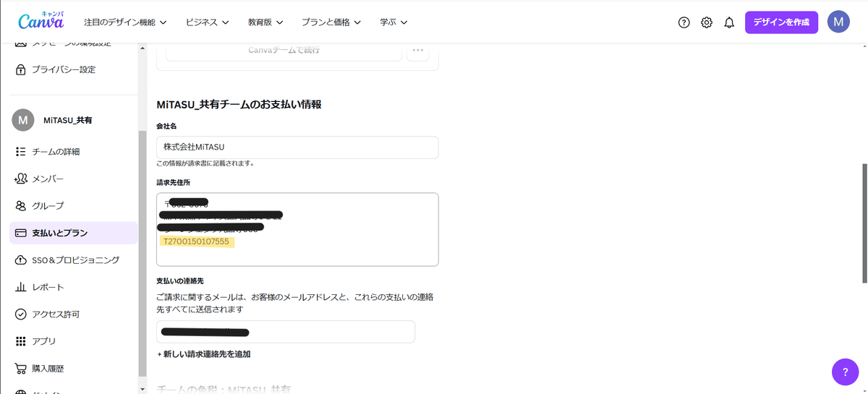Open settings gear icon in header
Viewport: 868px width, 394px height.
pyautogui.click(x=707, y=22)
